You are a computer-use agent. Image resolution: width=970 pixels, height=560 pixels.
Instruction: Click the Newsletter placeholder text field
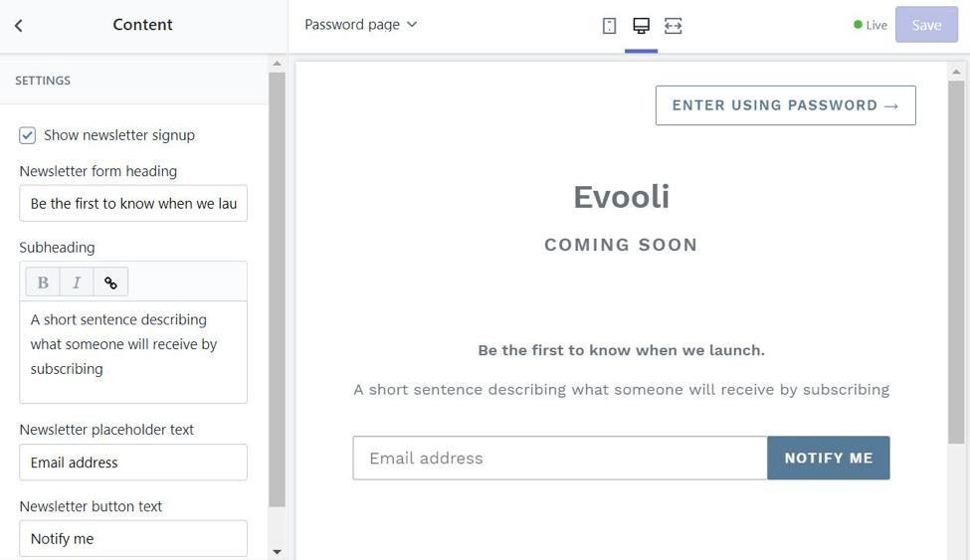pos(133,463)
